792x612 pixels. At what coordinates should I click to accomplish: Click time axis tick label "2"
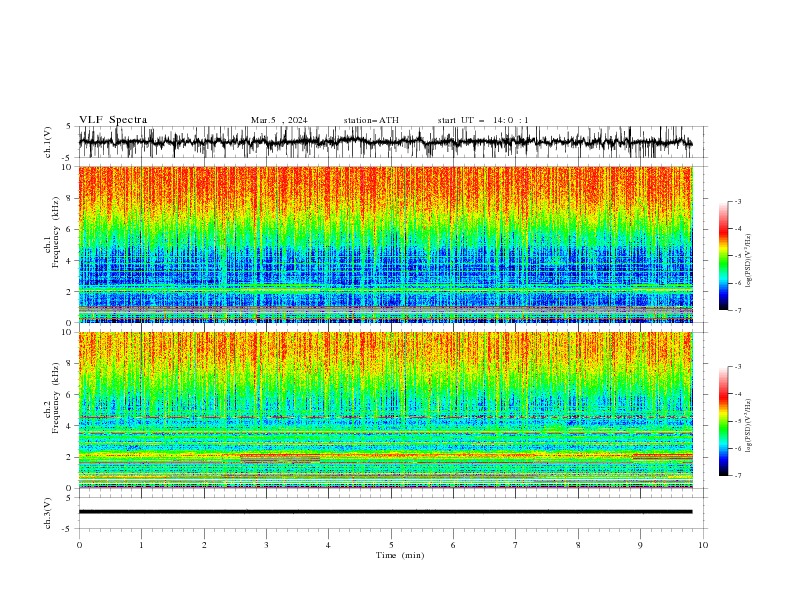[204, 545]
